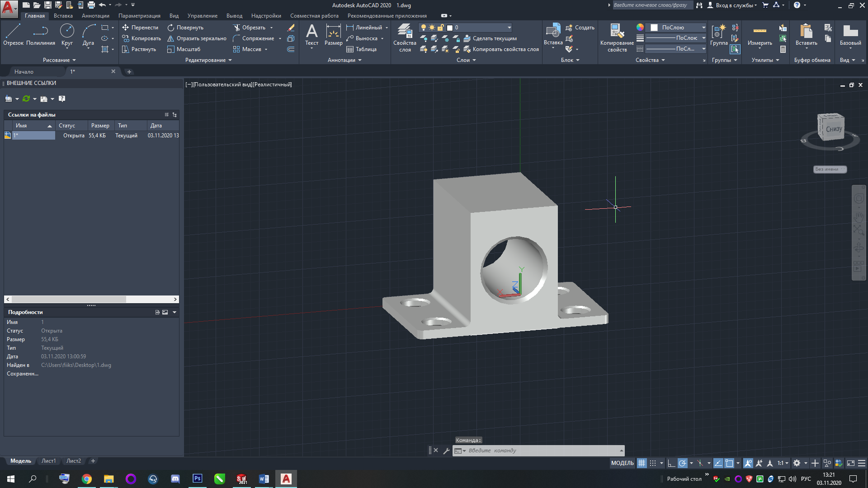
Task: Toggle polar tracking in status bar
Action: [x=683, y=463]
